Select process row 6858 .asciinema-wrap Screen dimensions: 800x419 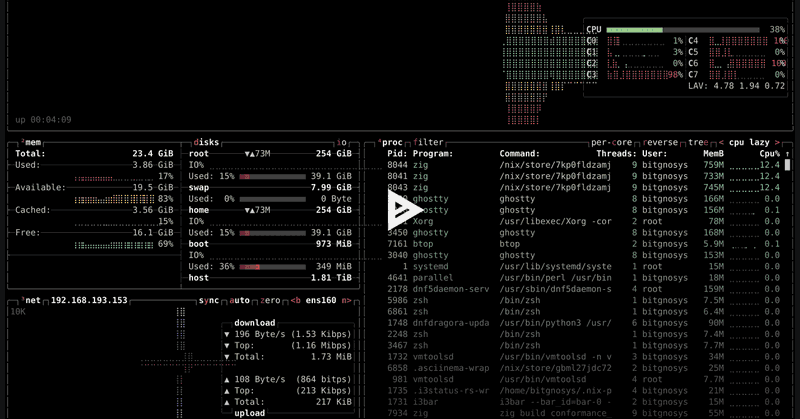click(x=583, y=367)
